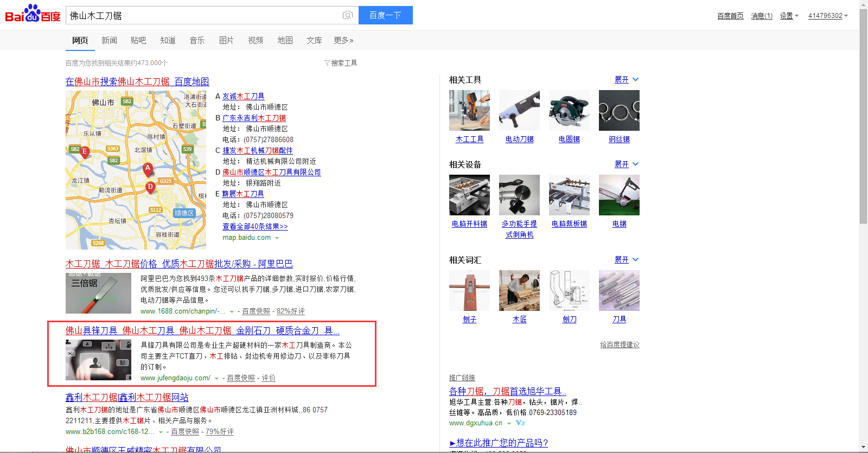Click the Baidu logo

click(33, 14)
